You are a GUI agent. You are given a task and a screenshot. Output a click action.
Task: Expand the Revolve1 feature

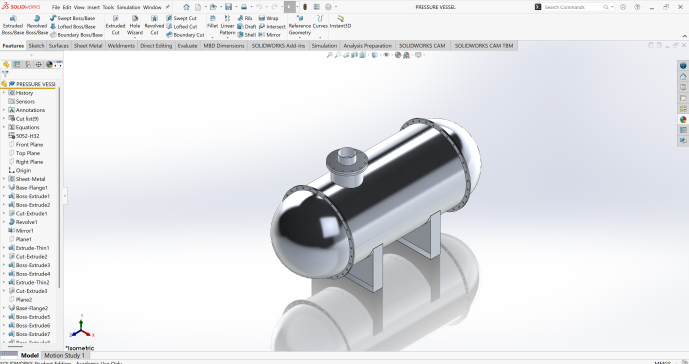click(x=4, y=222)
